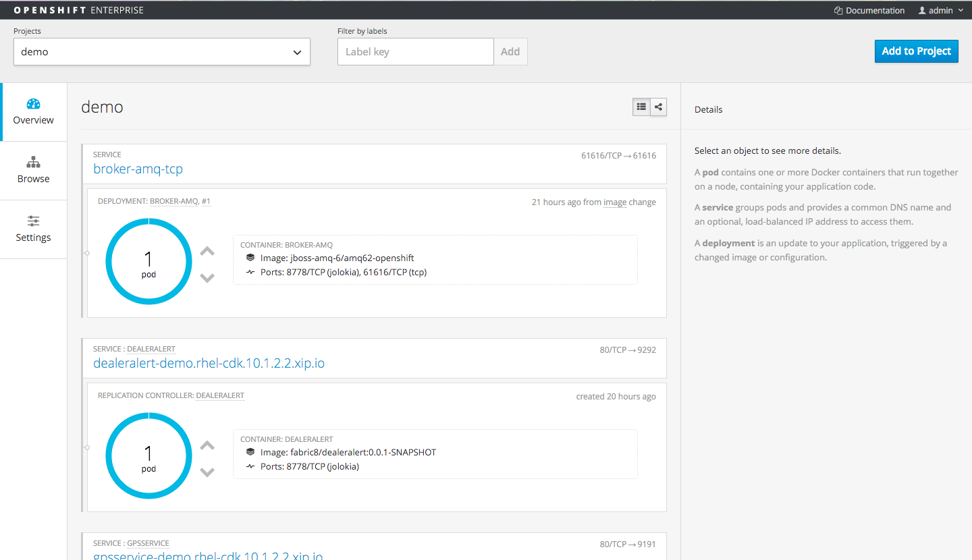Screen dimensions: 972x560
Task: Click the Details panel heading
Action: (x=709, y=109)
